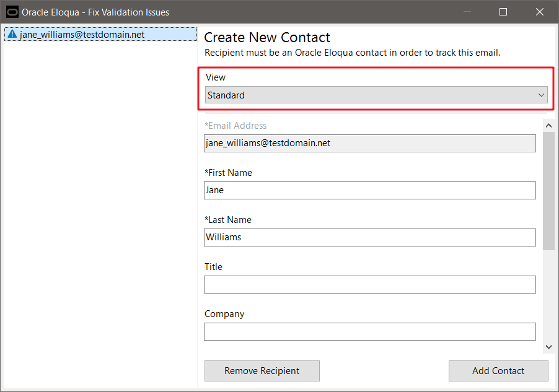The width and height of the screenshot is (559, 392).
Task: Focus the empty Title input box
Action: click(369, 284)
